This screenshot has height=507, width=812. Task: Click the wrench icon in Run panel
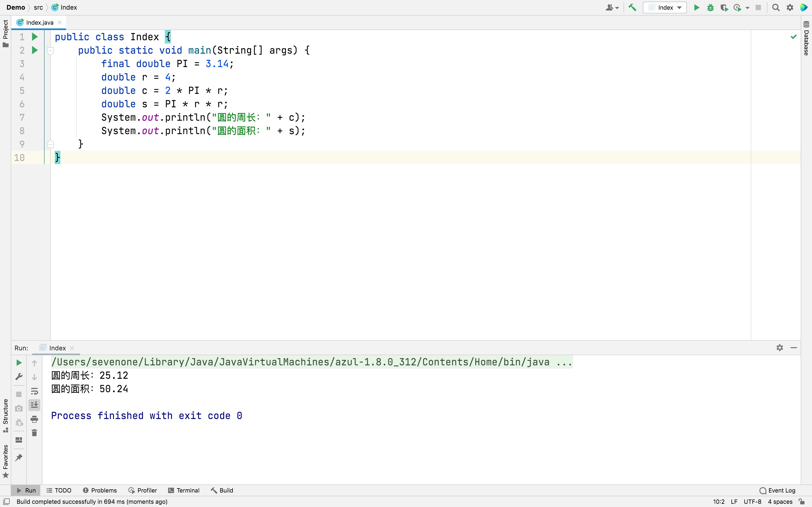tap(19, 377)
